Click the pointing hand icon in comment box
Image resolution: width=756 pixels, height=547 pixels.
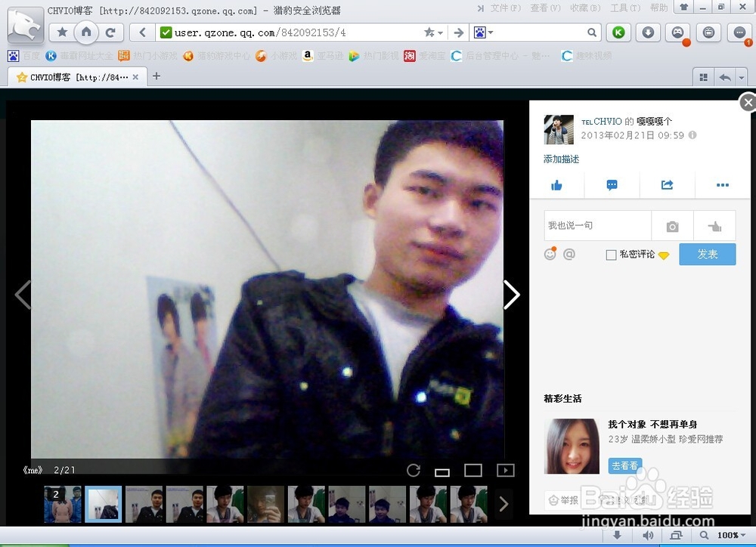pos(714,226)
